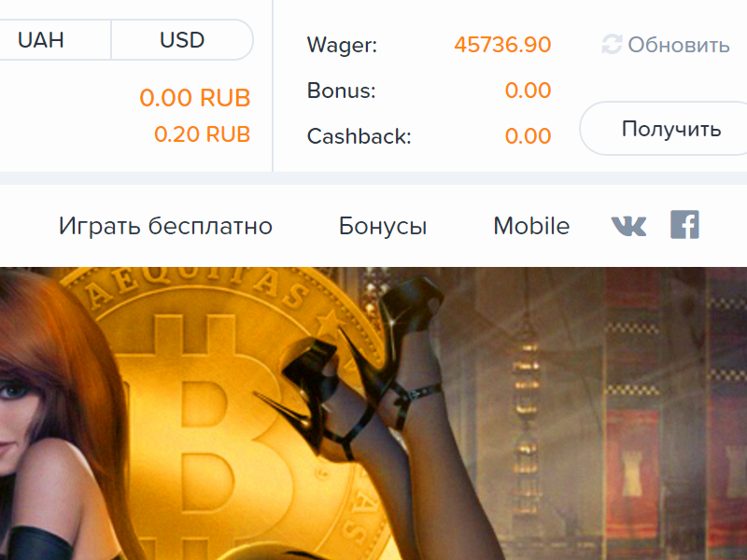Select the Wager amount 45736.90
This screenshot has height=560, width=747.
coord(502,45)
